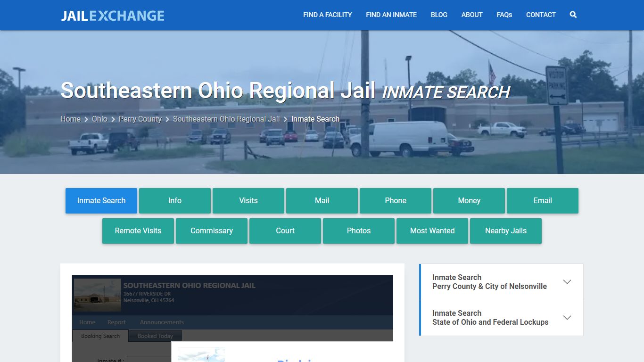The width and height of the screenshot is (644, 362).
Task: Open the Contact page
Action: click(x=541, y=15)
